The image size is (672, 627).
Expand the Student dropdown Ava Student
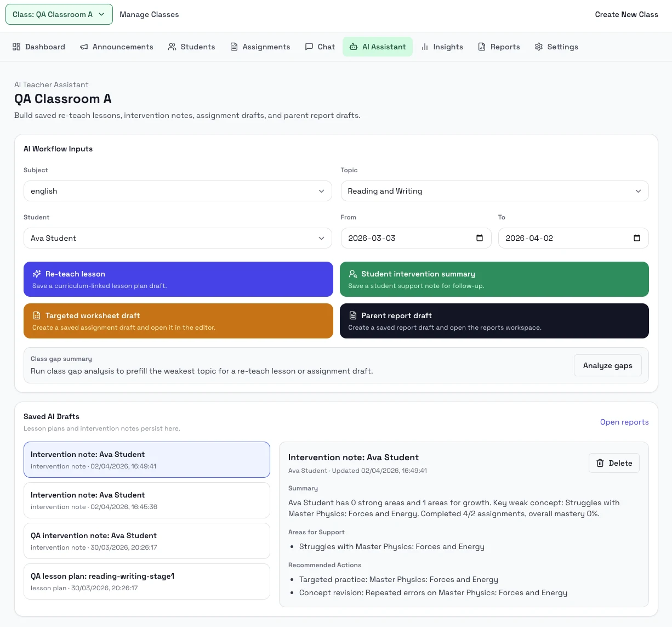point(178,238)
